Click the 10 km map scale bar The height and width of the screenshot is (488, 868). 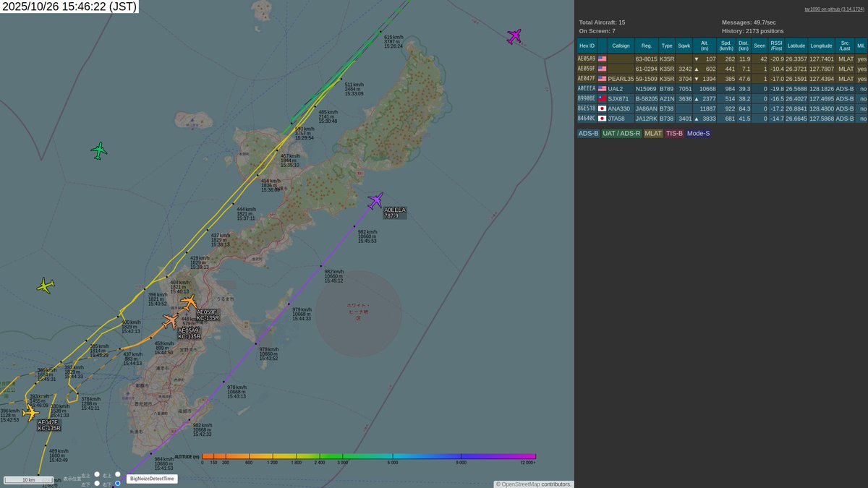tap(28, 480)
